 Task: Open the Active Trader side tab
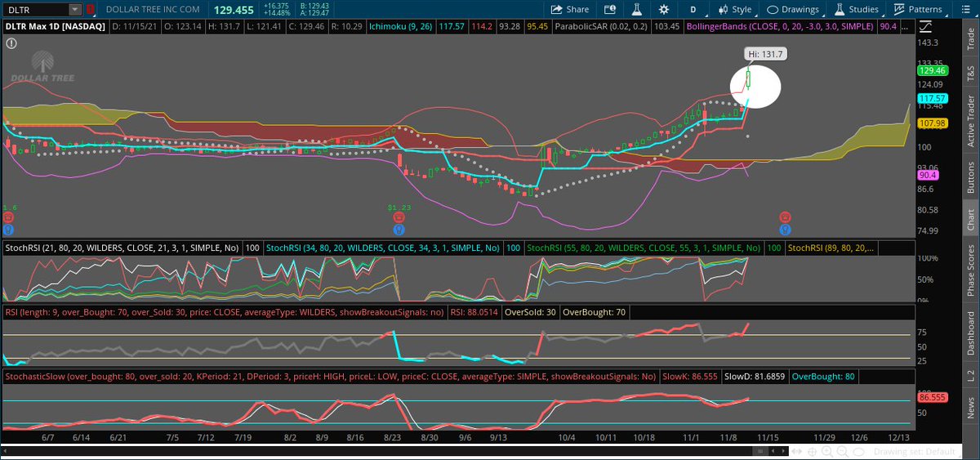(969, 122)
